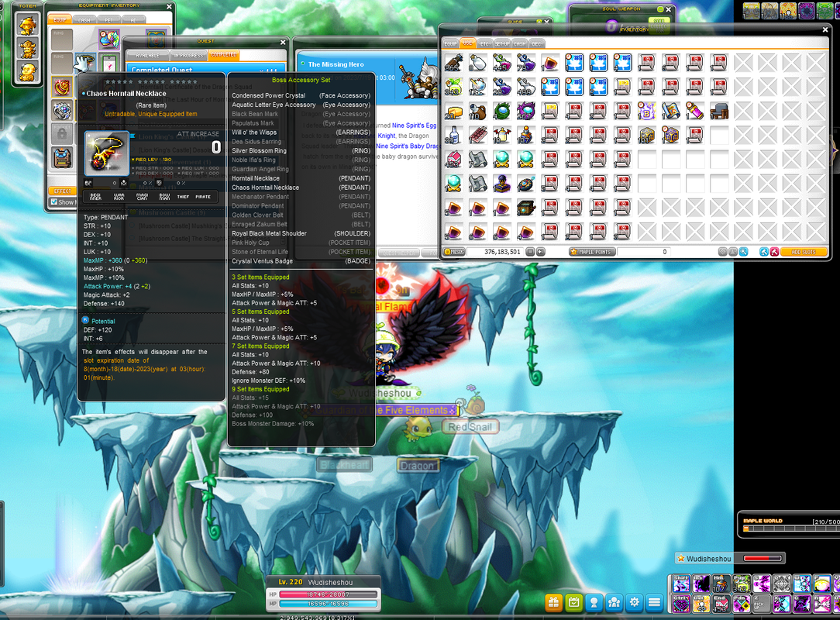Click the inventory magnifier search icon
This screenshot has width=840, height=620.
(744, 252)
